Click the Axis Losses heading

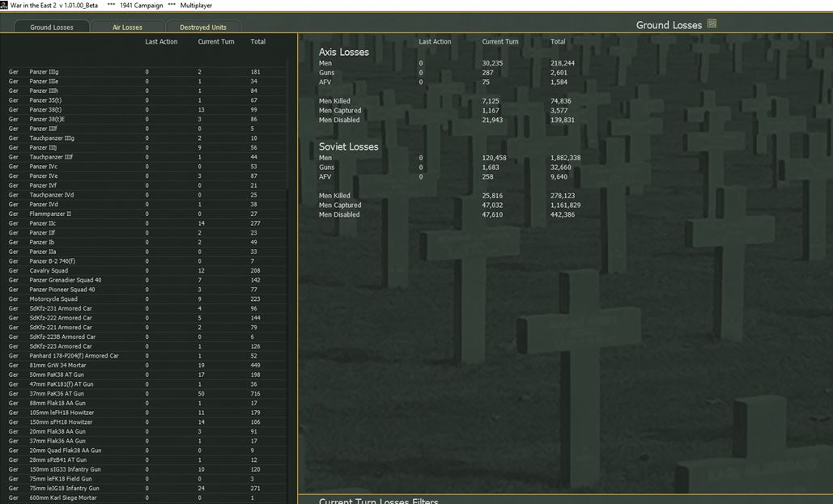click(x=343, y=52)
